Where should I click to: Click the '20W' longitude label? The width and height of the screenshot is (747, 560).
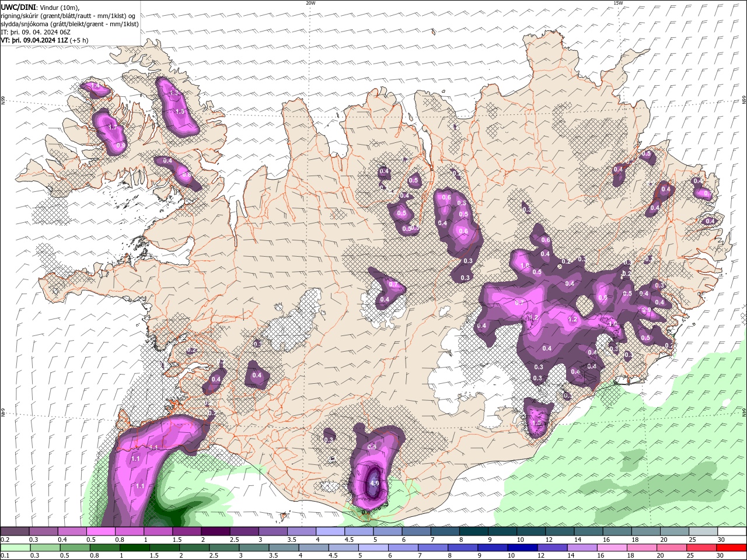click(x=310, y=3)
